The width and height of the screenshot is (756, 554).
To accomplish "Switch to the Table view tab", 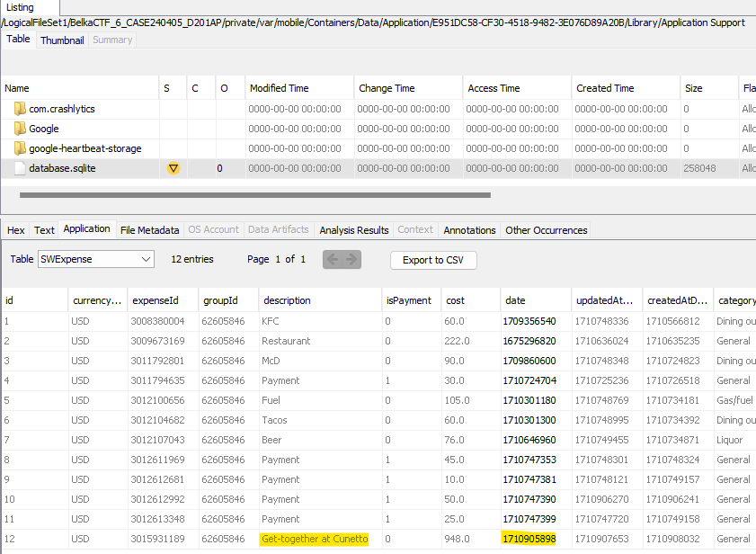I will point(18,39).
